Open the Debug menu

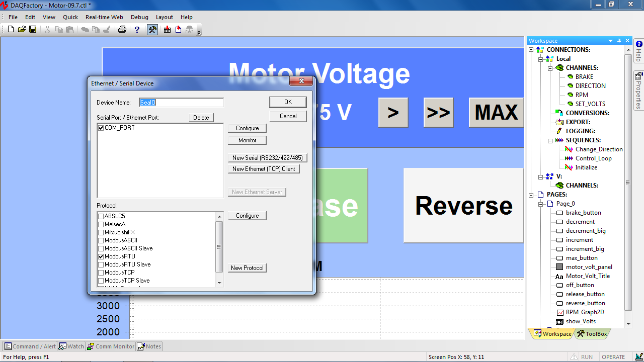(139, 17)
